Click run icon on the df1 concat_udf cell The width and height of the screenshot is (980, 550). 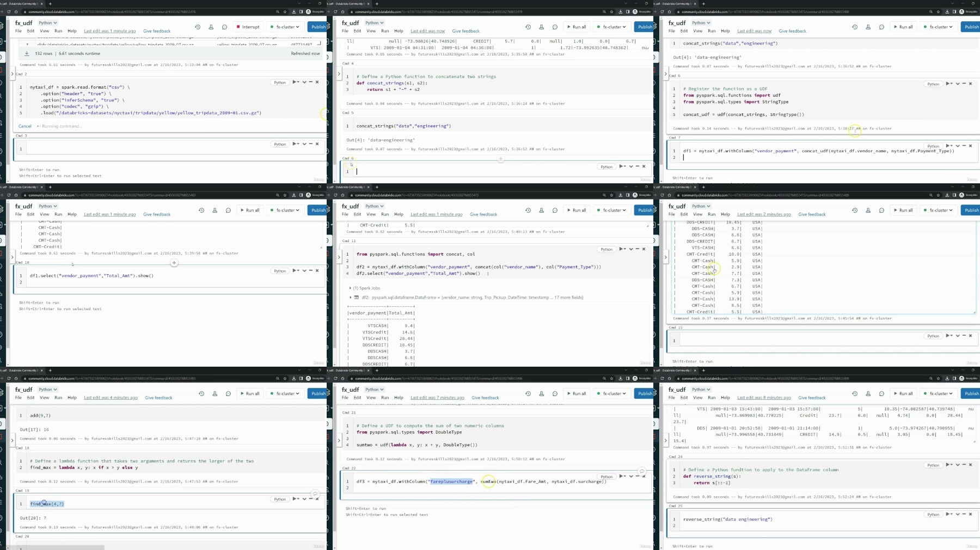tap(948, 146)
